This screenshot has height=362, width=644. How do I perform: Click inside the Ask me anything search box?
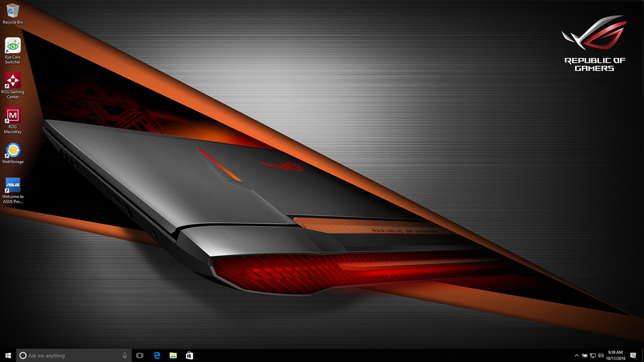pos(72,355)
